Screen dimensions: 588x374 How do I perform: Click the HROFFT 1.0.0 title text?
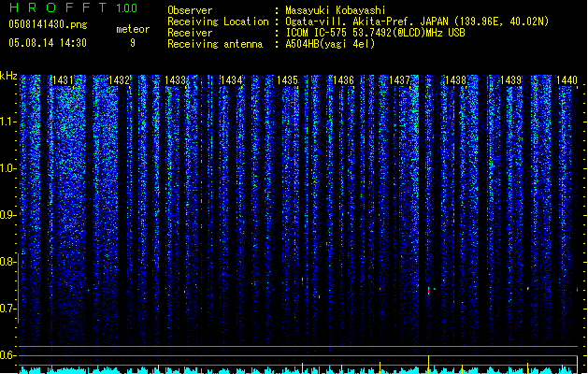coord(74,7)
